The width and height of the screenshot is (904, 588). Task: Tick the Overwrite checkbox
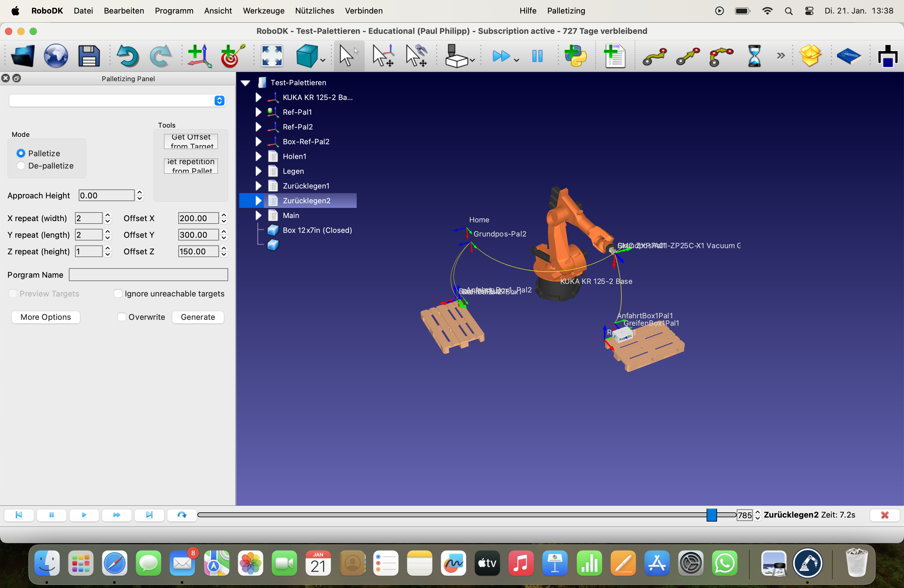pos(121,317)
